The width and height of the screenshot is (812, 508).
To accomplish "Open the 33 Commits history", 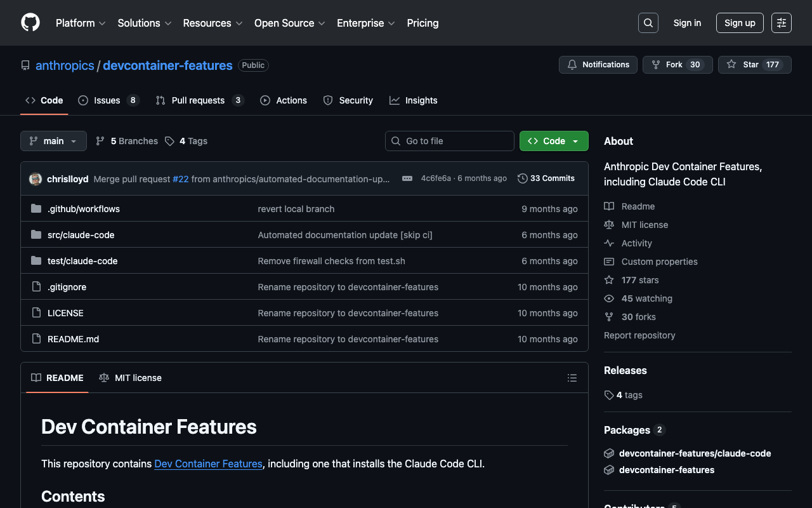I will (546, 178).
